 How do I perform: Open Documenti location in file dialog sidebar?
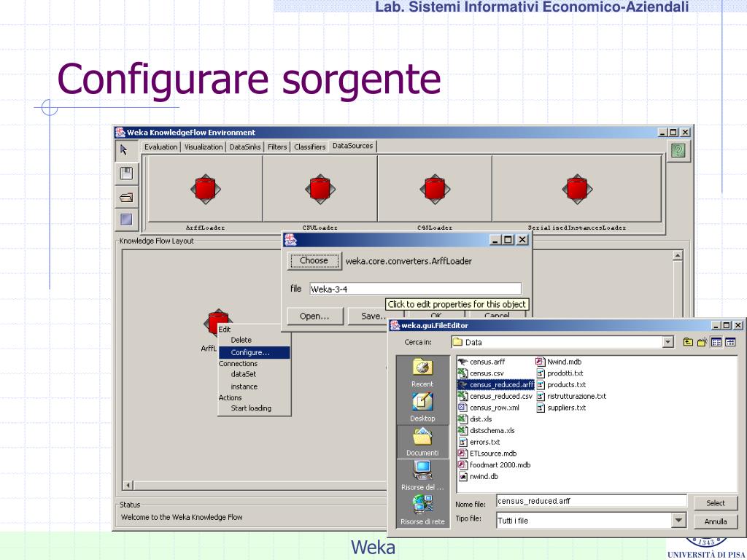[422, 441]
